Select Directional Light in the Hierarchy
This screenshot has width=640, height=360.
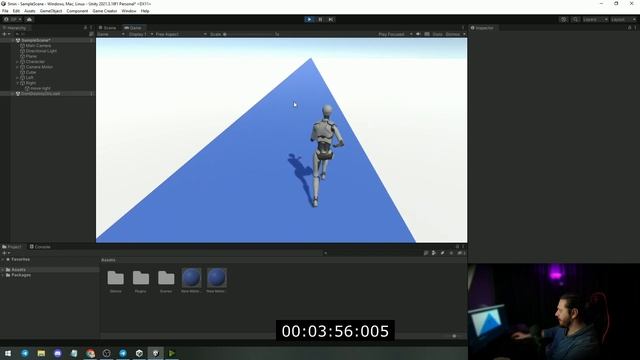[x=41, y=51]
